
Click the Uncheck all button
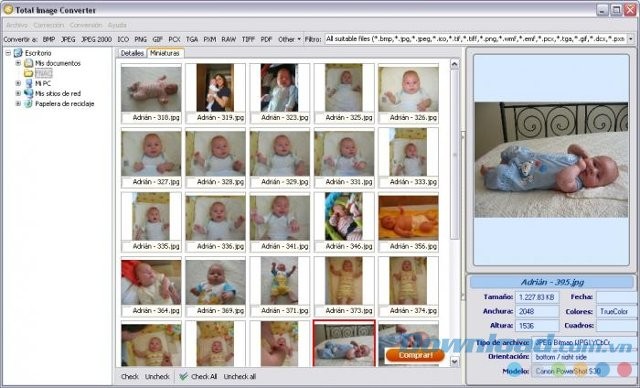click(x=240, y=377)
